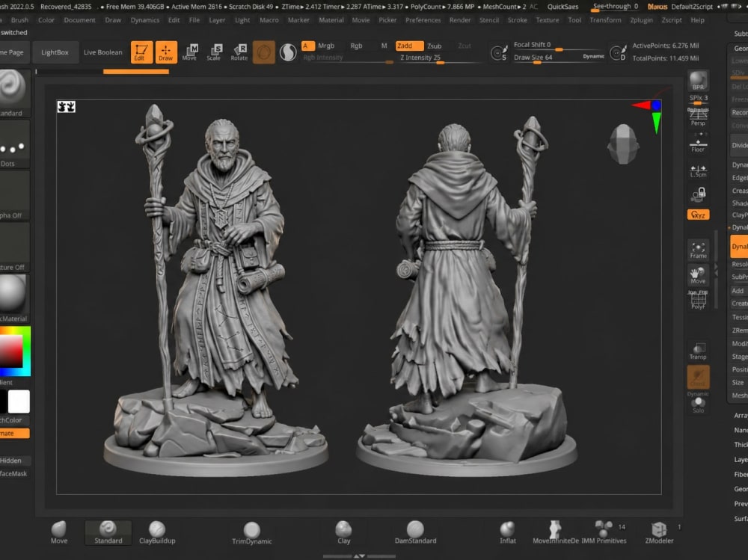Viewport: 748px width, 560px height.
Task: Click the lock camera icon
Action: [698, 194]
